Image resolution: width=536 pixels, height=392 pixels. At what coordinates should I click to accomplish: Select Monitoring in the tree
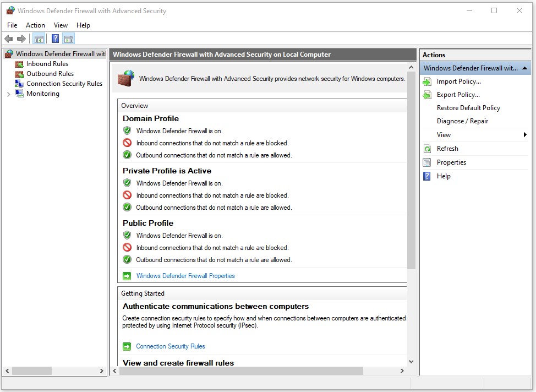point(43,94)
